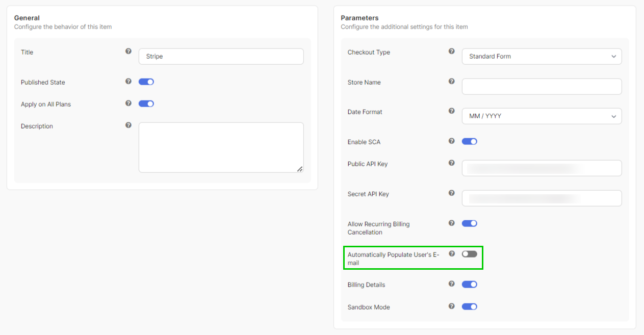Image resolution: width=644 pixels, height=335 pixels.
Task: Open the Checkout Type help tooltip icon
Action: (x=452, y=51)
